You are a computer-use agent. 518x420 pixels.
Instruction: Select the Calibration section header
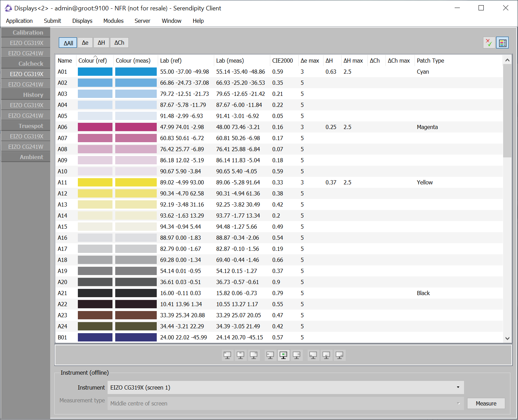[x=26, y=33]
